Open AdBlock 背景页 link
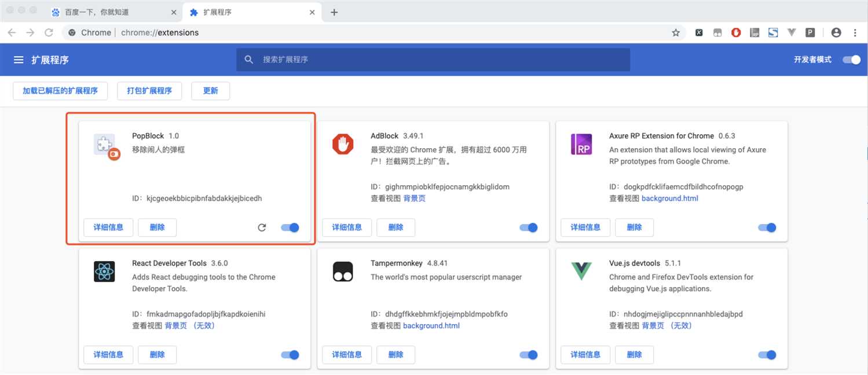868x375 pixels. 415,198
